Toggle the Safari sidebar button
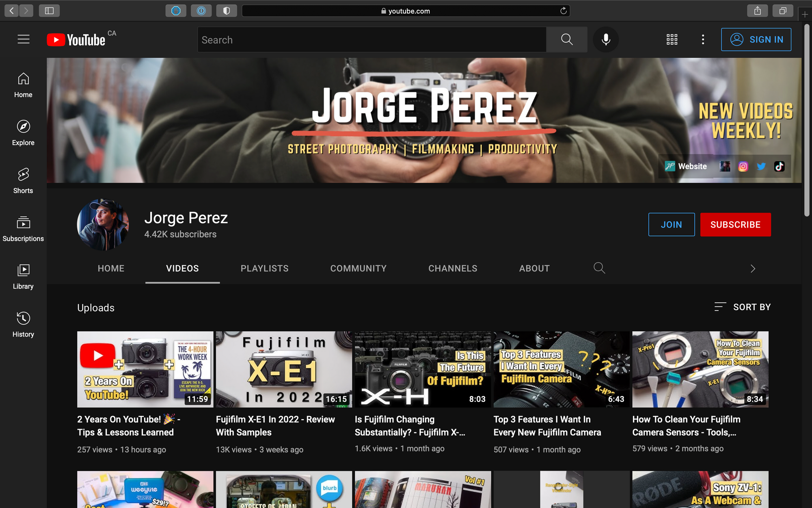The height and width of the screenshot is (508, 812). pos(49,11)
